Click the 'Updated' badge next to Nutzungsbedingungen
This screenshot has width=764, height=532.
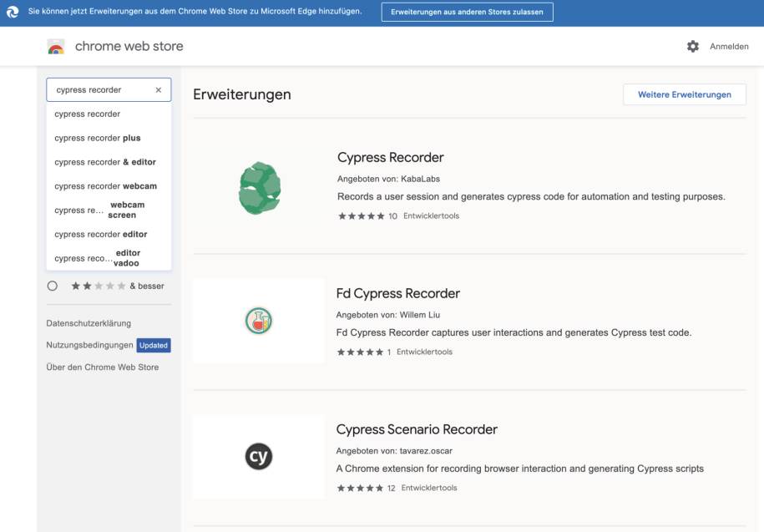pyautogui.click(x=154, y=346)
